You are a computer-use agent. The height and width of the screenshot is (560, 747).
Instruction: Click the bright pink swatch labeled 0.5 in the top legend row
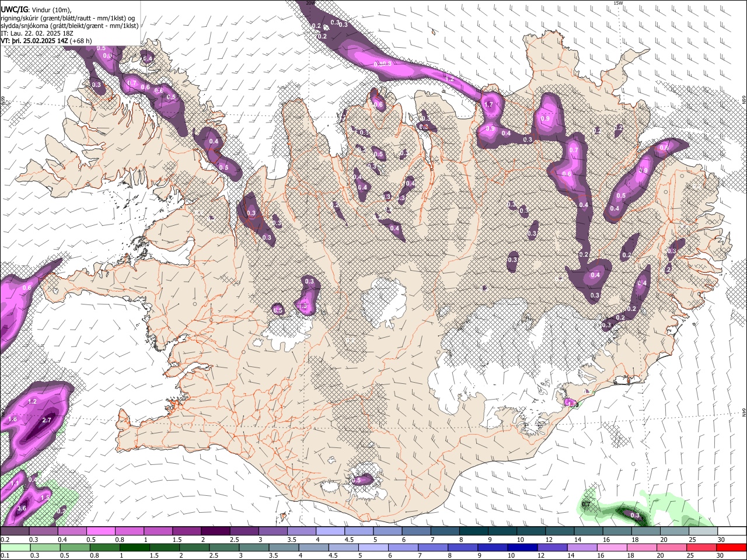click(x=100, y=531)
